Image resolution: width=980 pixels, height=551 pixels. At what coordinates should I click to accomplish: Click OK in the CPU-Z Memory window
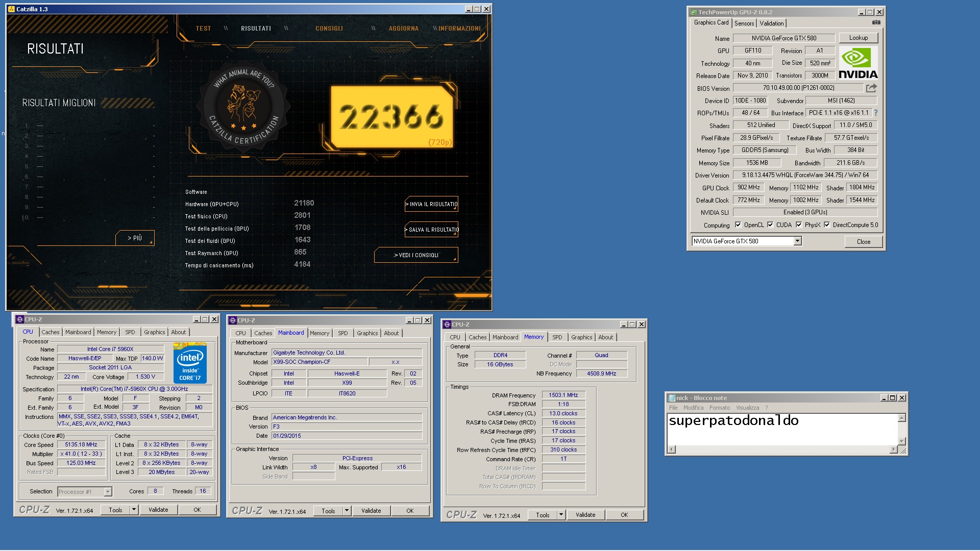pyautogui.click(x=624, y=515)
